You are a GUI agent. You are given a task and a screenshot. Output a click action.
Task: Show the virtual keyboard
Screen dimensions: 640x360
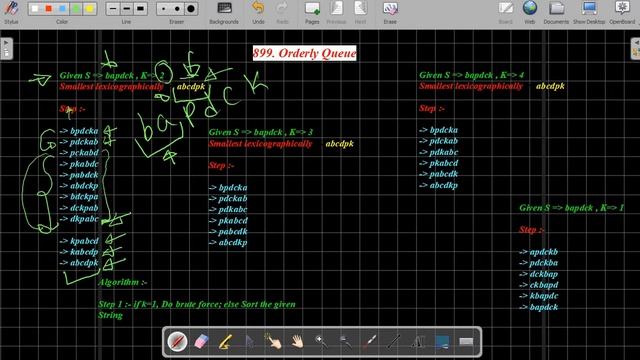[x=466, y=342]
